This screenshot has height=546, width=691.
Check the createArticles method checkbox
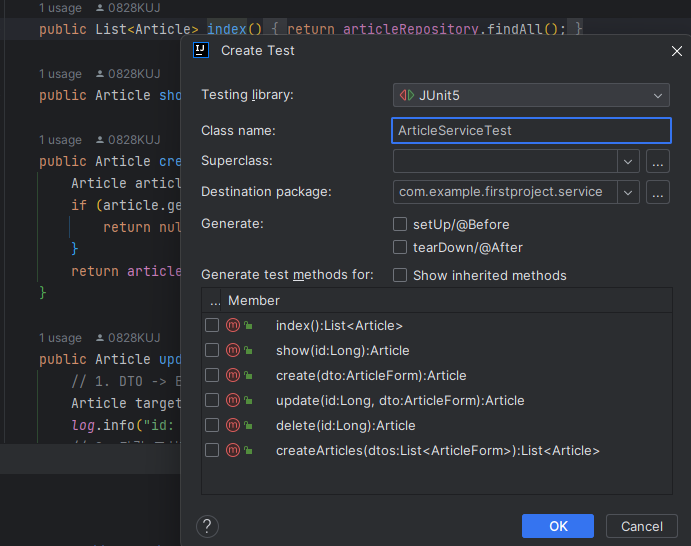click(x=212, y=450)
